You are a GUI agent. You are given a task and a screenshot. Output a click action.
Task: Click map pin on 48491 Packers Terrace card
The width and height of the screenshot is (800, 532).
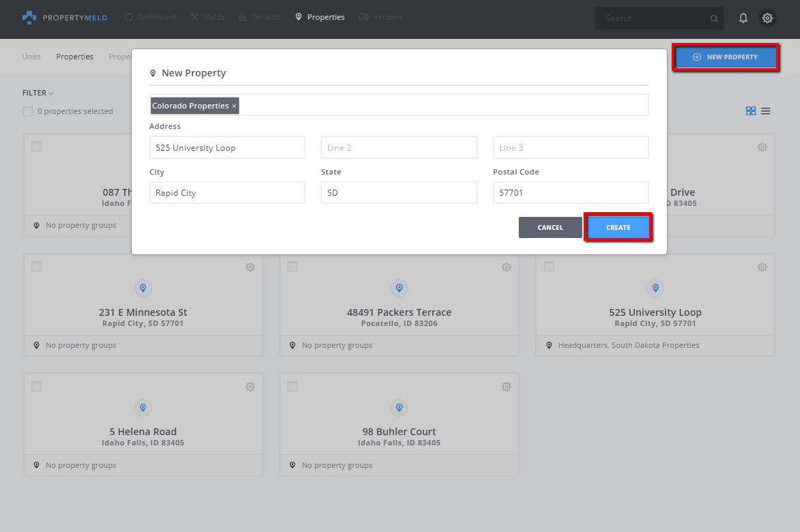coord(399,288)
